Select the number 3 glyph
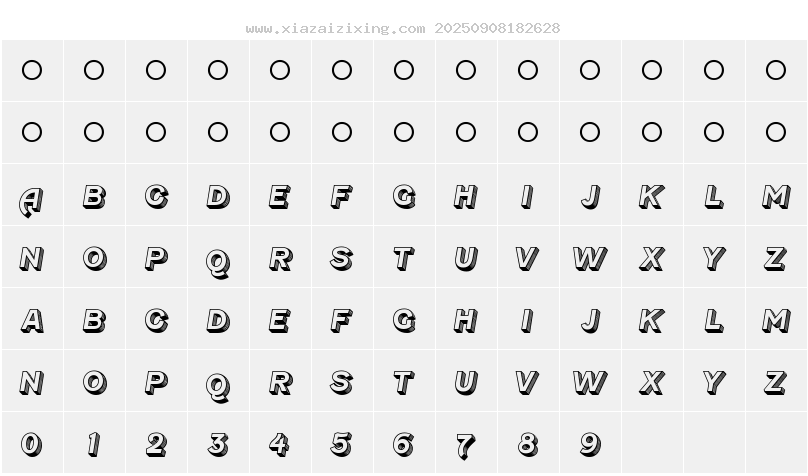Viewport: 808px width, 476px height. click(218, 443)
